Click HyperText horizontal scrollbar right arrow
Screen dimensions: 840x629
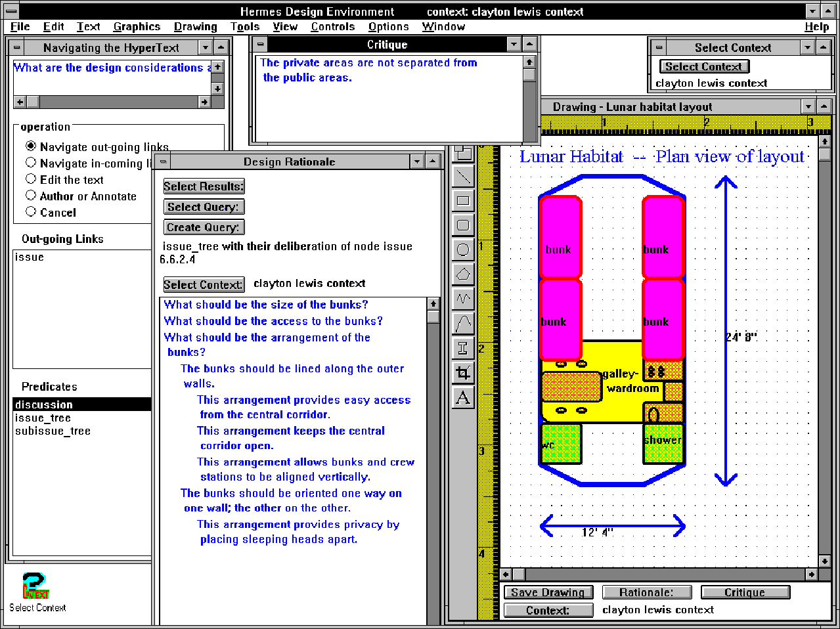click(x=205, y=102)
